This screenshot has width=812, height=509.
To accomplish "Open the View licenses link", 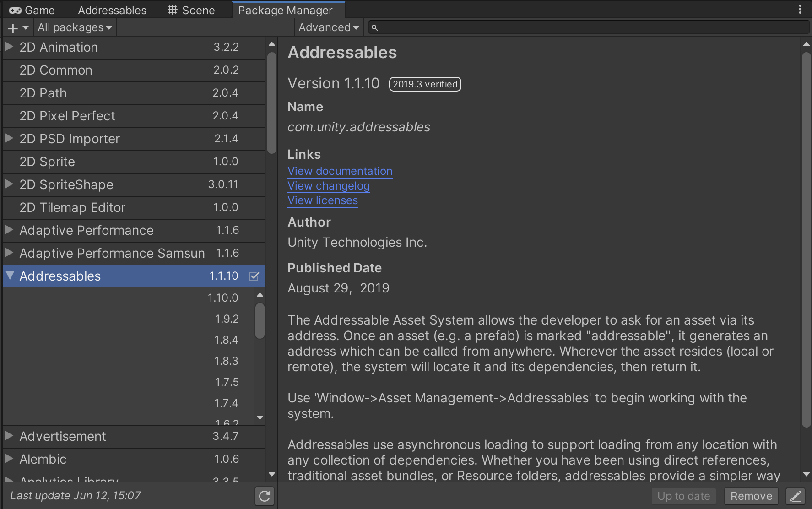I will [323, 200].
